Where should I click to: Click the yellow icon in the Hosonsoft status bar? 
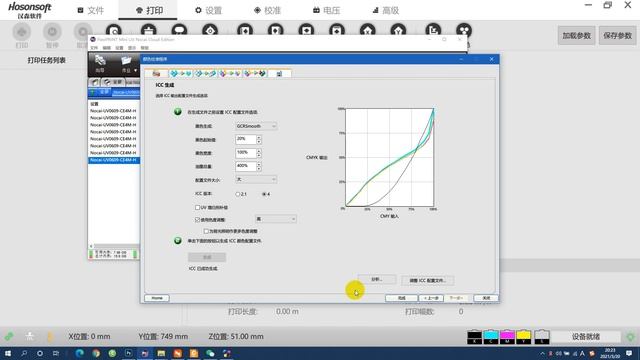pyautogui.click(x=50, y=337)
